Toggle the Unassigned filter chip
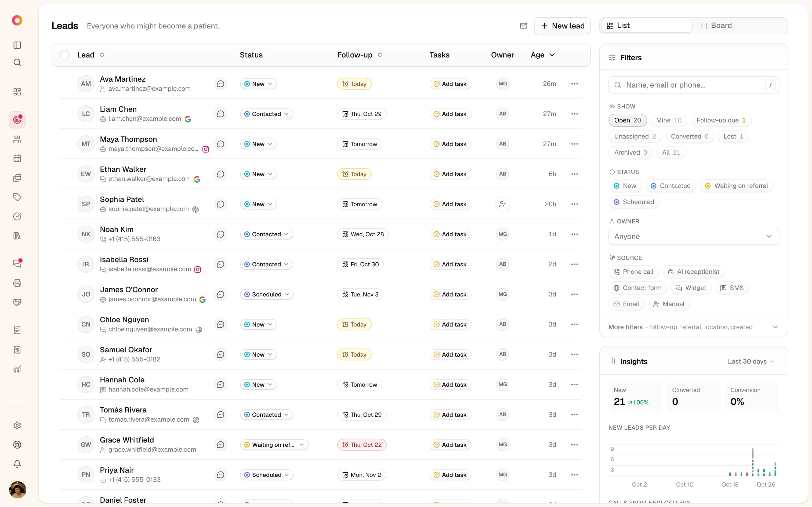 (x=635, y=136)
